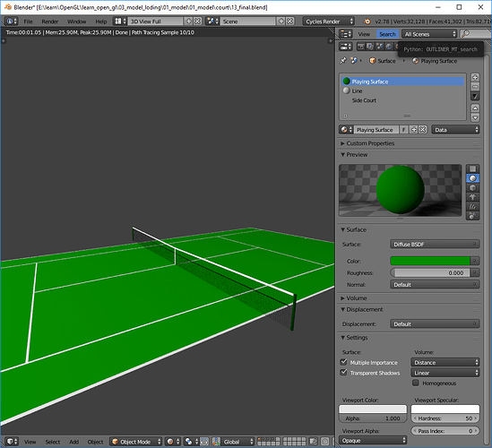Switch to the Scene properties tab
This screenshot has height=448, width=492.
click(x=379, y=47)
